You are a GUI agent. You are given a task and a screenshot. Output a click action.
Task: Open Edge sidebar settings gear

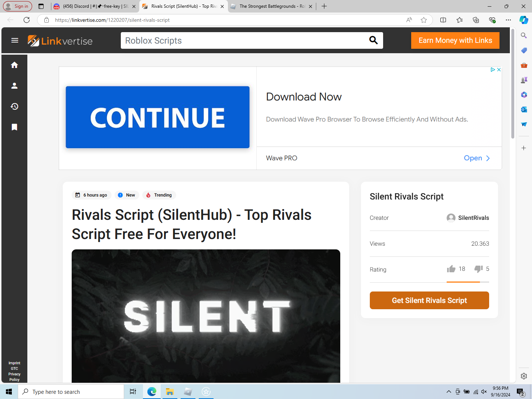pos(524,376)
